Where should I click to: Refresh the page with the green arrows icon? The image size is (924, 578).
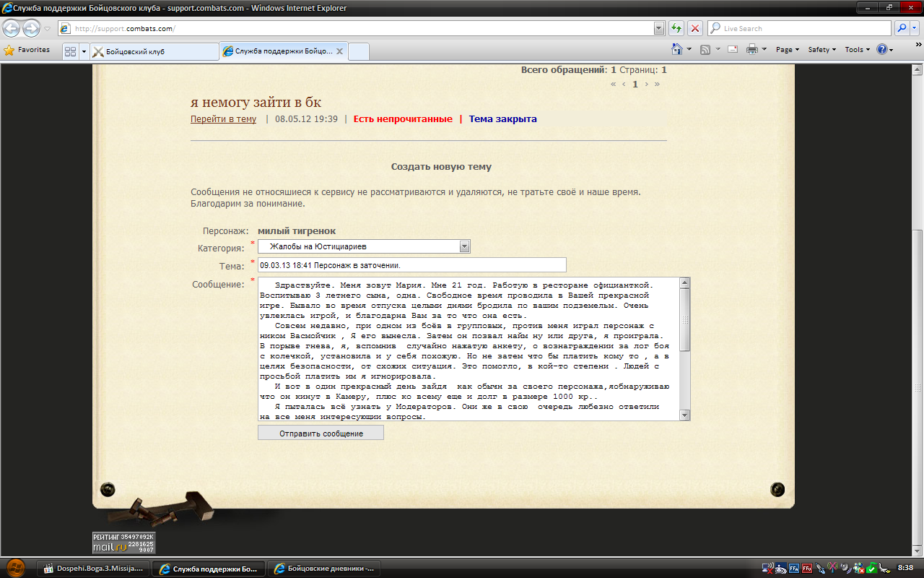pyautogui.click(x=676, y=28)
